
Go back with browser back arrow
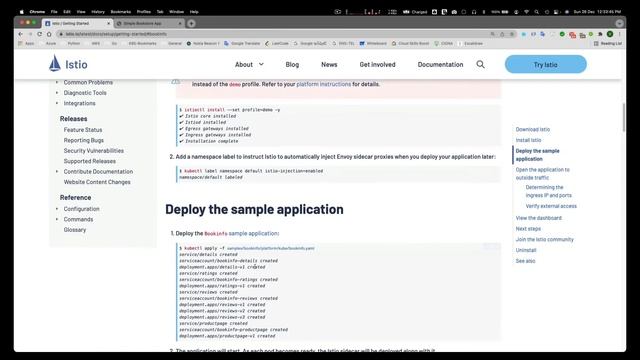pyautogui.click(x=20, y=34)
